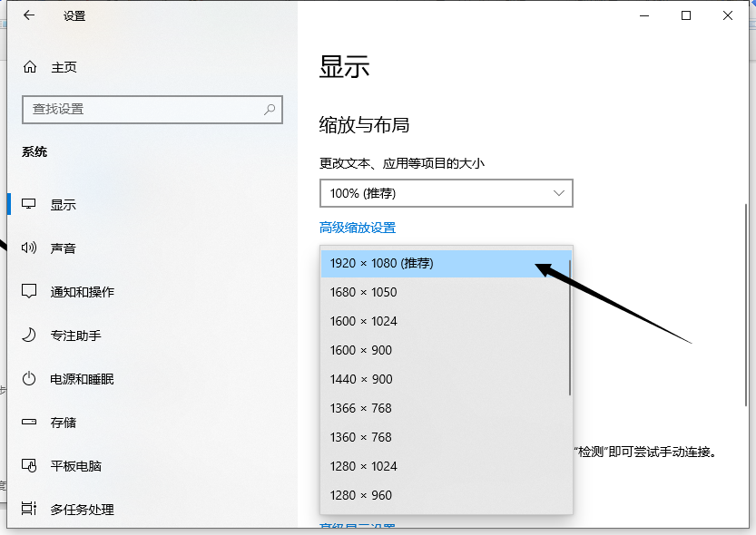This screenshot has width=756, height=535.
Task: Open Tablet (平板电脑) icon
Action: tap(29, 466)
